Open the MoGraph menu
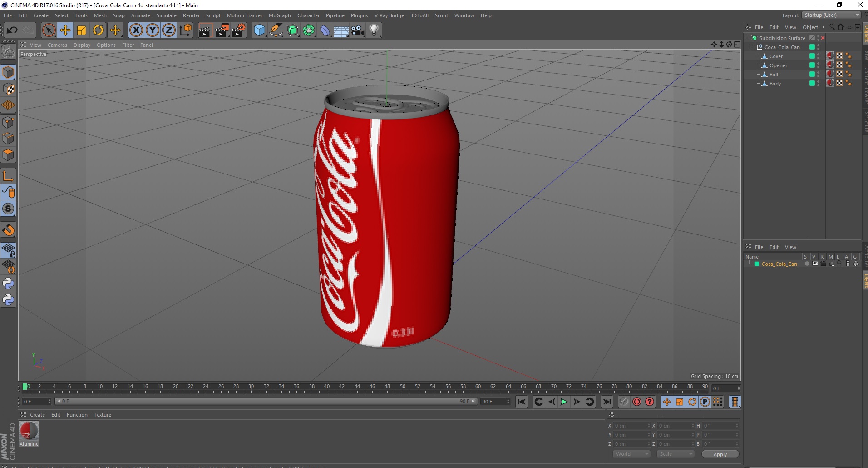The image size is (868, 468). click(x=280, y=15)
